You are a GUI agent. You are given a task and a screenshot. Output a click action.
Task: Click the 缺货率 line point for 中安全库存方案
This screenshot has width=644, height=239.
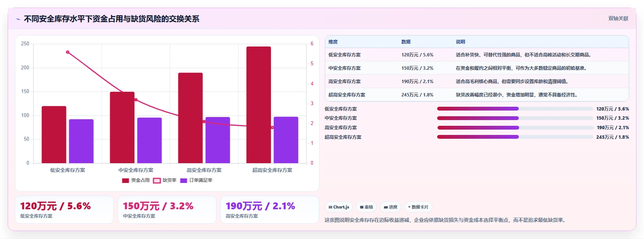click(136, 100)
